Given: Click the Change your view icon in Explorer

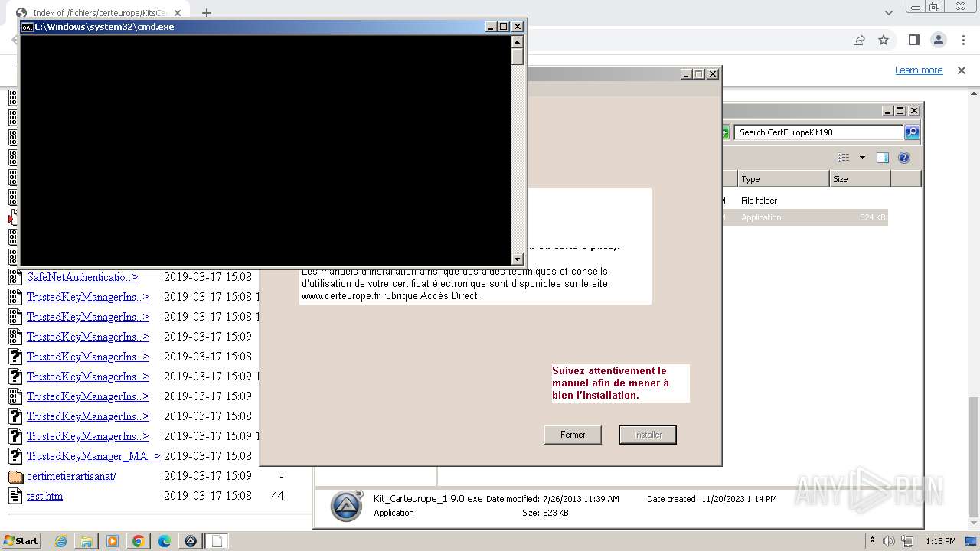Looking at the screenshot, I should pos(844,158).
